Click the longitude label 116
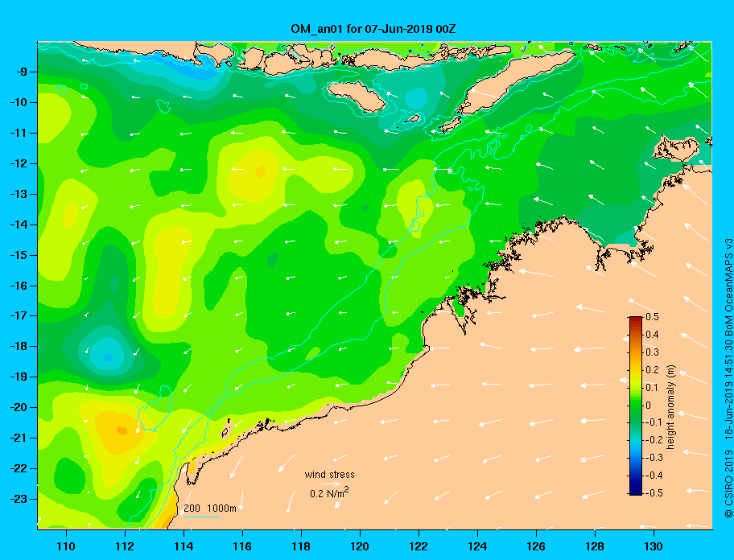 point(242,546)
